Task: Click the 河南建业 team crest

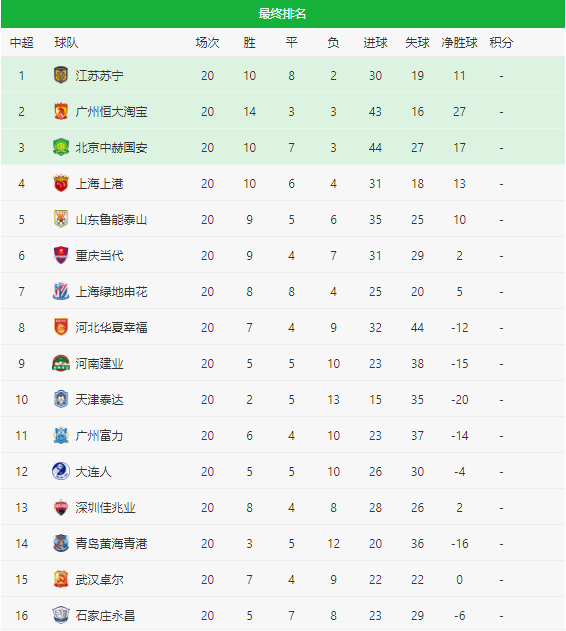Action: pyautogui.click(x=61, y=363)
